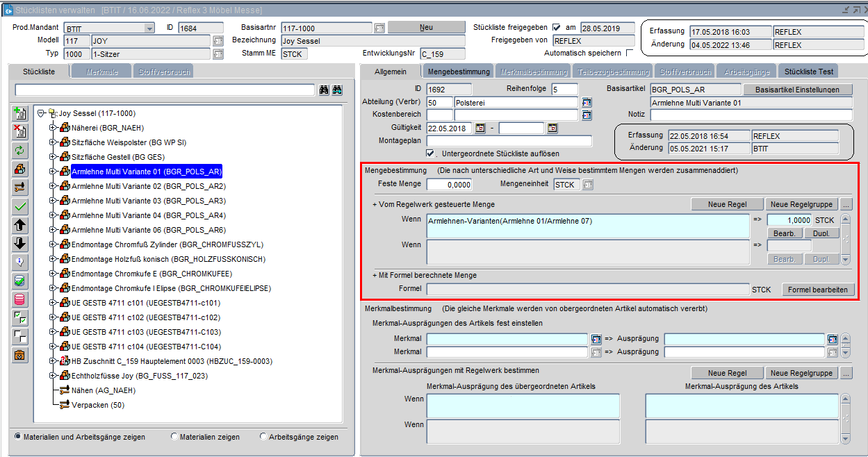
Task: Click the red database cylinder icon
Action: click(20, 299)
